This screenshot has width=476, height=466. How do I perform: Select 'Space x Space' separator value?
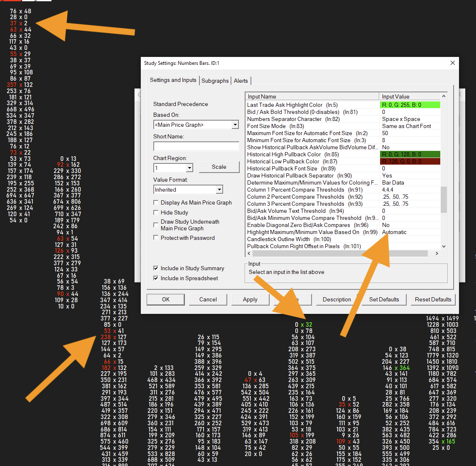tap(401, 119)
